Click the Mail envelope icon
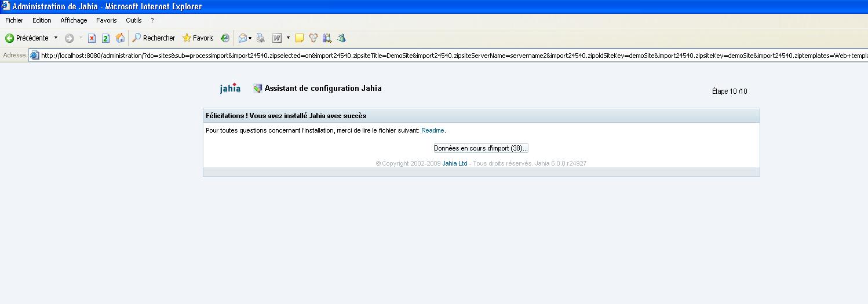The image size is (868, 304). 243,38
